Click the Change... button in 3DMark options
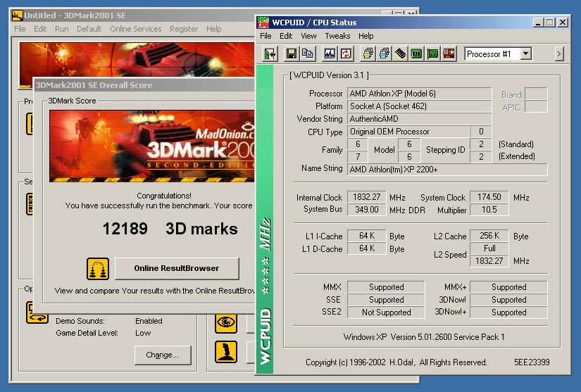This screenshot has height=392, width=581. tap(163, 355)
